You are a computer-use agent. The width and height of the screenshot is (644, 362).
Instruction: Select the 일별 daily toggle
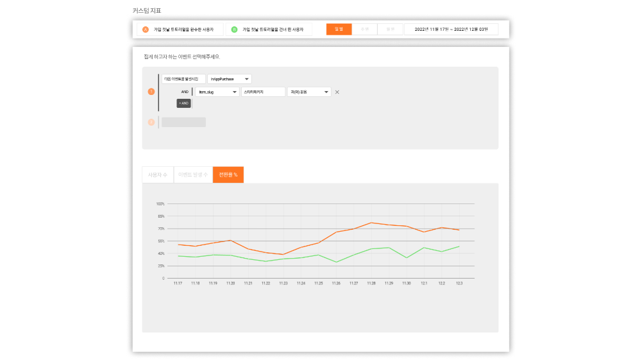pyautogui.click(x=339, y=29)
